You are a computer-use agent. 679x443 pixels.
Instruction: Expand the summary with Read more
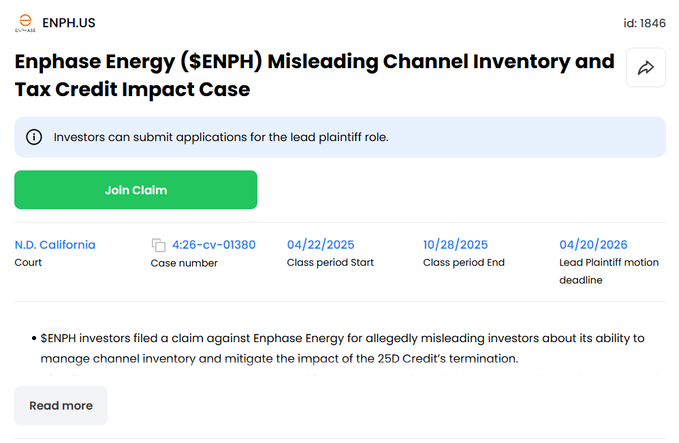click(x=61, y=405)
